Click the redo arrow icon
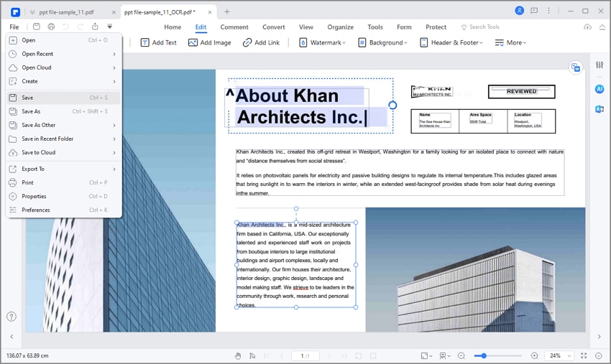 point(81,27)
